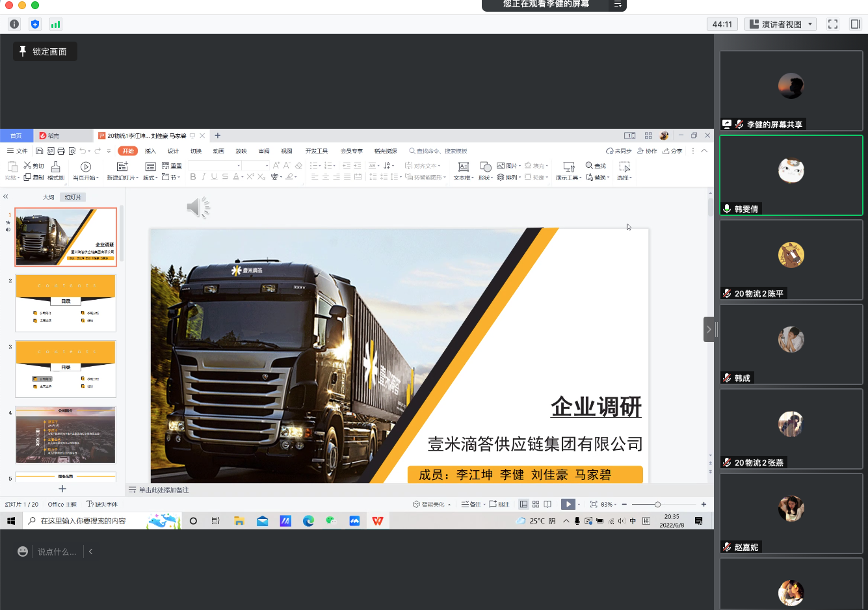
Task: Click the 新建幻灯片 new slide icon
Action: pyautogui.click(x=122, y=167)
